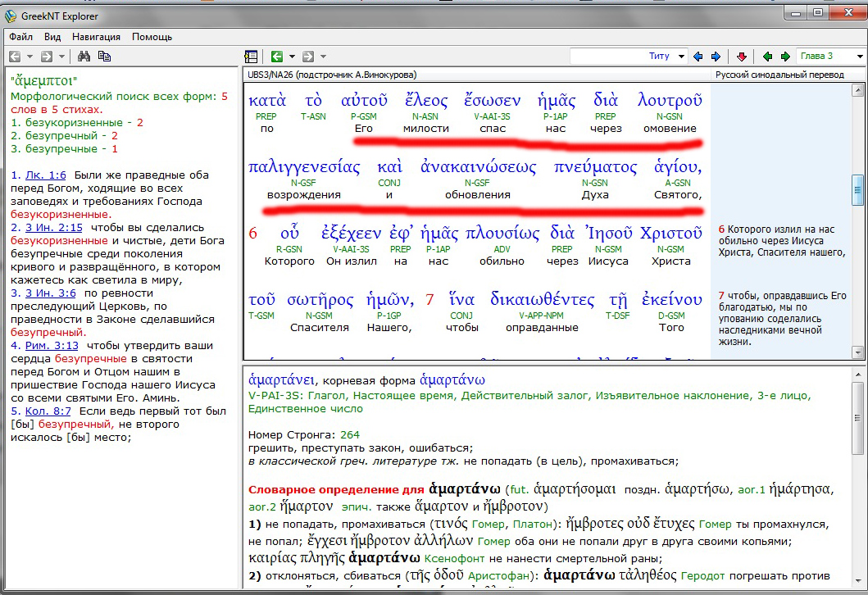Open the Титу book dropdown
This screenshot has height=595, width=868.
681,57
